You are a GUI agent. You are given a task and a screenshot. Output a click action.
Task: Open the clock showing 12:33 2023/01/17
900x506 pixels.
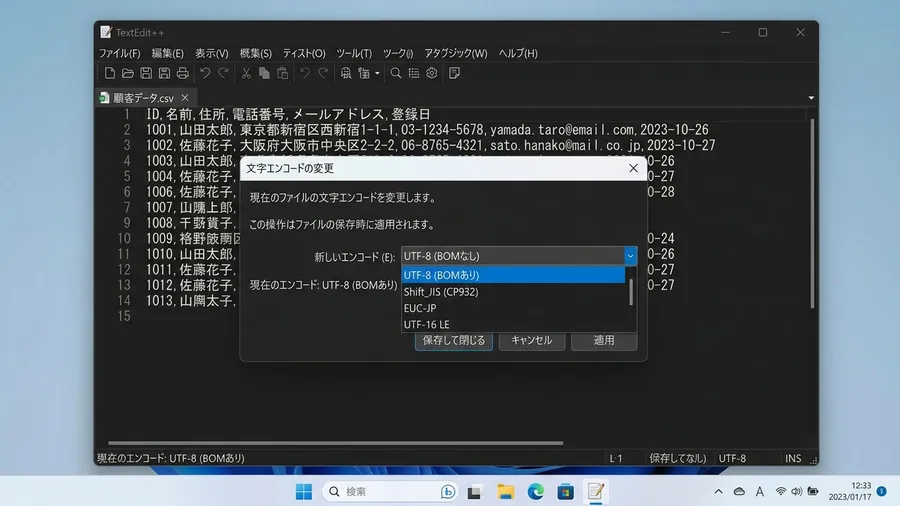(850, 491)
